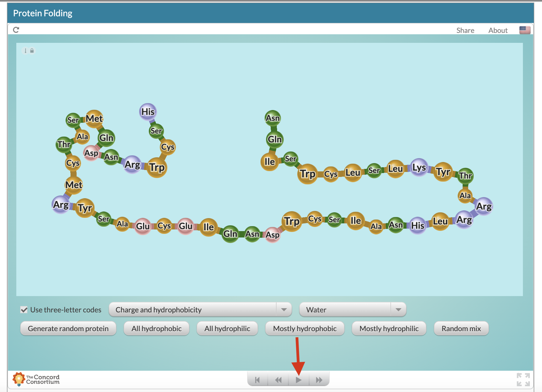The image size is (542, 392).
Task: Click the lock icon in model corner
Action: [x=32, y=51]
